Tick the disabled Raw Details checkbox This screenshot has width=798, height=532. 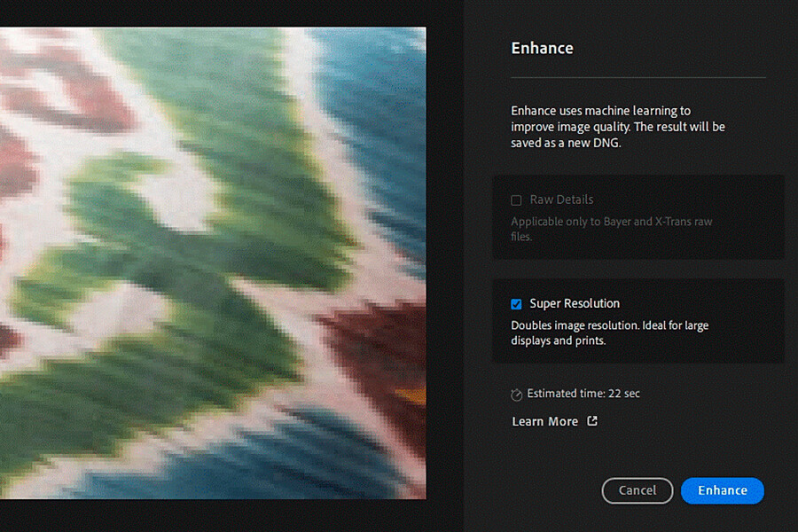(516, 200)
